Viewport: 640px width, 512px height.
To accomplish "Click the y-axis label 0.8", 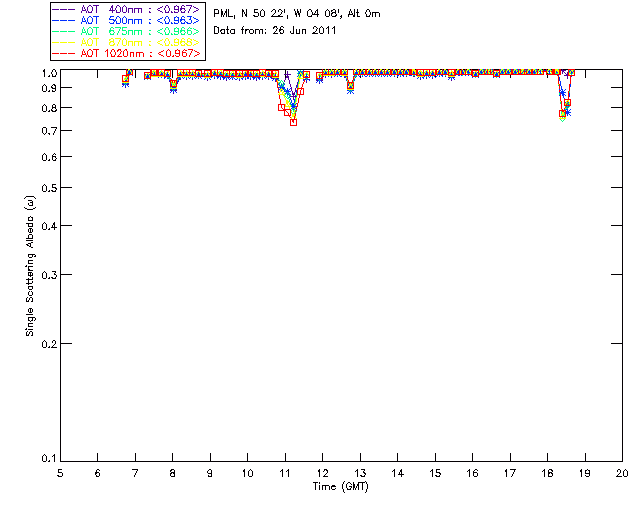I will pos(49,108).
